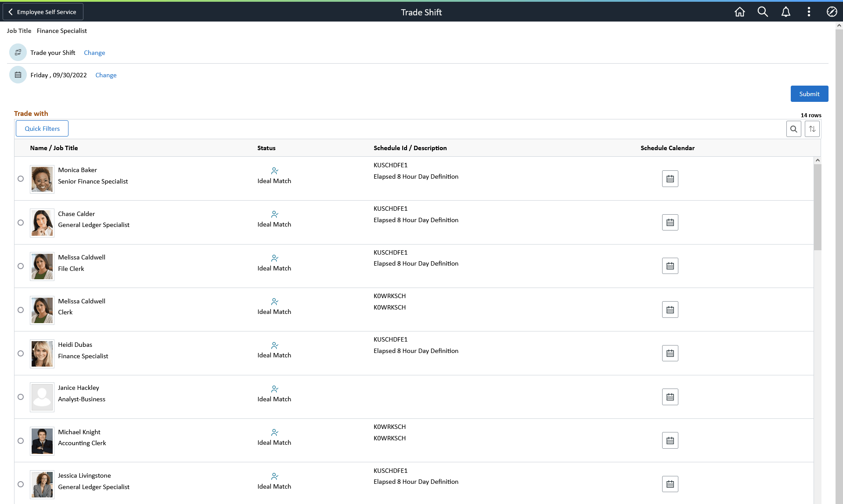Go back to Employee Self Service
Viewport: 843px width, 504px height.
[x=43, y=12]
